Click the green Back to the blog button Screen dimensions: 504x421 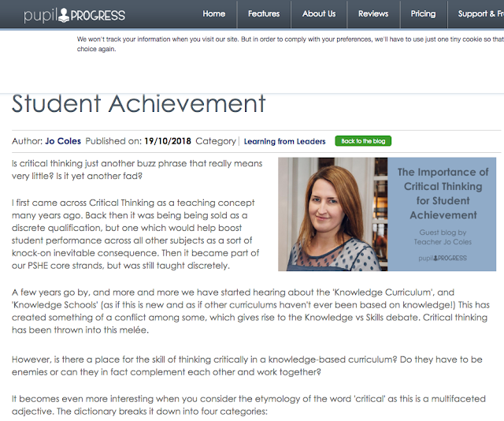click(363, 141)
